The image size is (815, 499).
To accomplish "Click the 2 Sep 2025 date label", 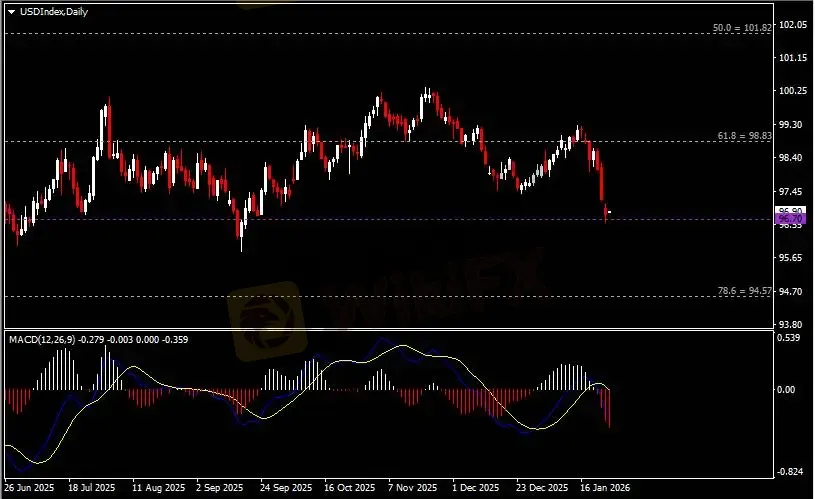I will coord(219,488).
